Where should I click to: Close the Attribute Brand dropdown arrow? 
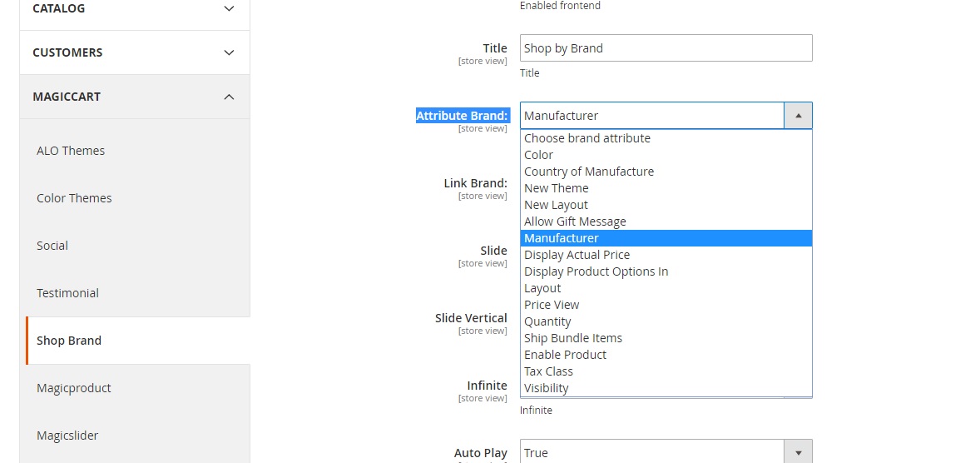point(798,116)
